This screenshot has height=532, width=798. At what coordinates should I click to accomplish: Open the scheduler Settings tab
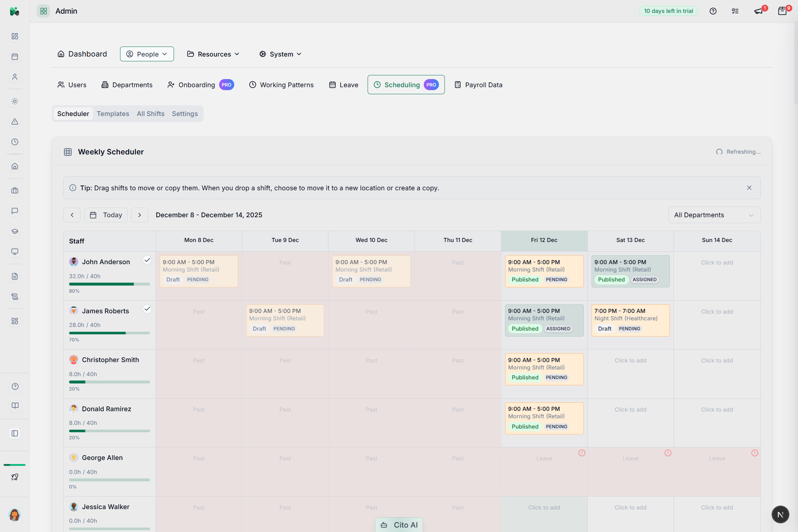point(185,114)
